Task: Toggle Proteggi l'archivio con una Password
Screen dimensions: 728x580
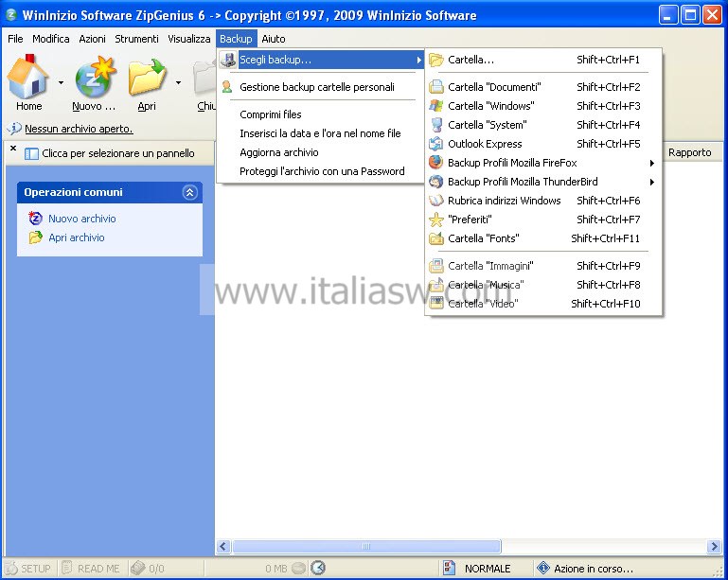Action: (321, 171)
